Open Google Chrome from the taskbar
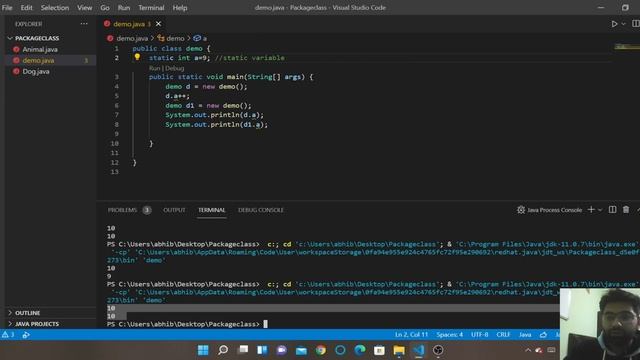 321,350
